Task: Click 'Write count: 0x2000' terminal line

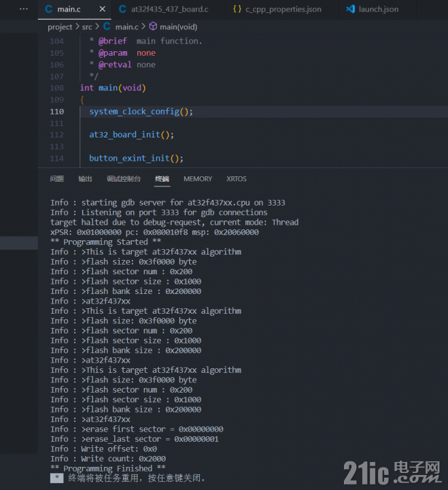Action: point(108,459)
